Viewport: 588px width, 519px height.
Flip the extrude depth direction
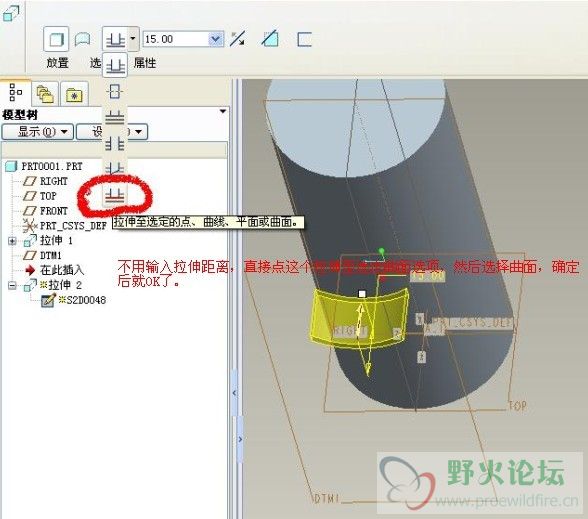pos(238,39)
